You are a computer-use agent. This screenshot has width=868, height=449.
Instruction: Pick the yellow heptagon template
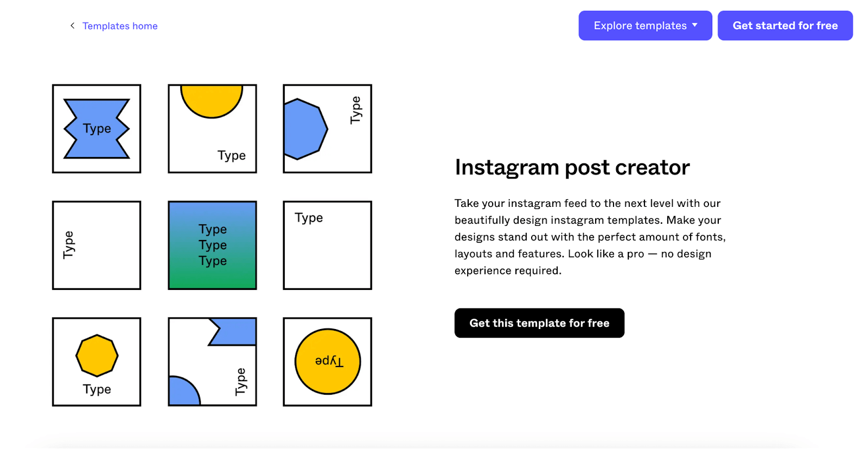point(96,361)
